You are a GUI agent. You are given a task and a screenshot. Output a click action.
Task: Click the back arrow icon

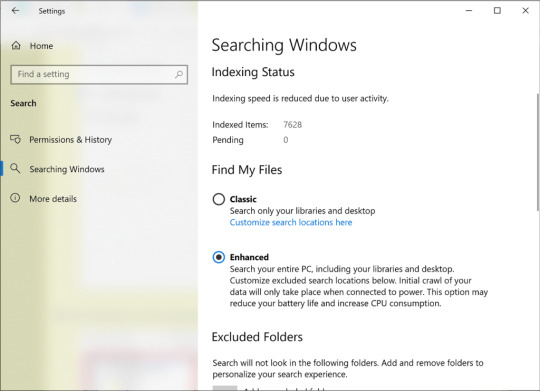pyautogui.click(x=15, y=11)
